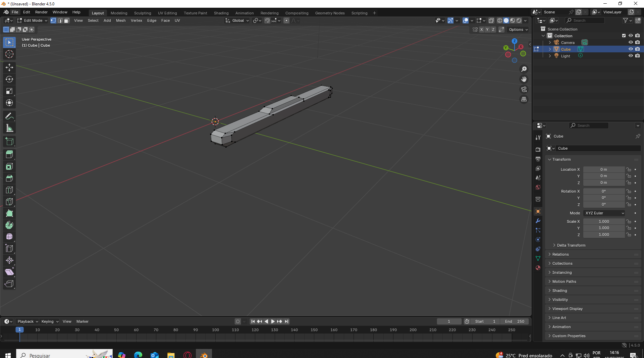Click the viewport zoom magnifier icon

coord(524,69)
